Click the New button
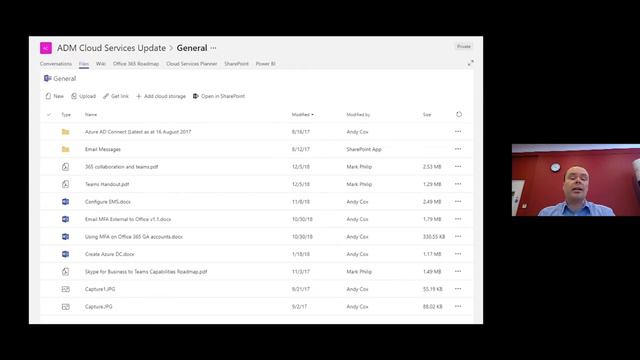Viewport: 640px width, 360px height. pyautogui.click(x=55, y=96)
